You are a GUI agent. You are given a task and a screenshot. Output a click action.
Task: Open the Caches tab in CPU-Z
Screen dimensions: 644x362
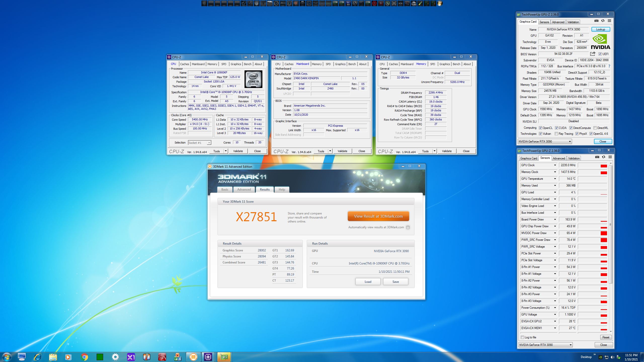click(x=184, y=64)
